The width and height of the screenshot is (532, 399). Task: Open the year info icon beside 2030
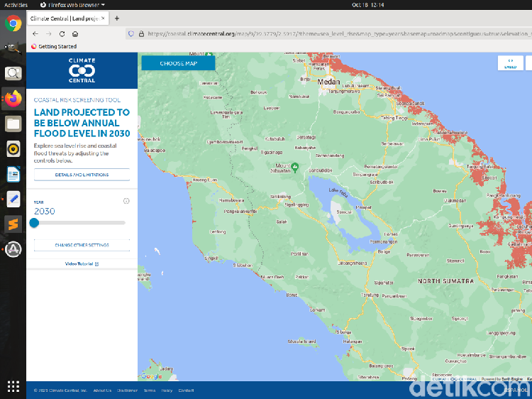point(126,201)
